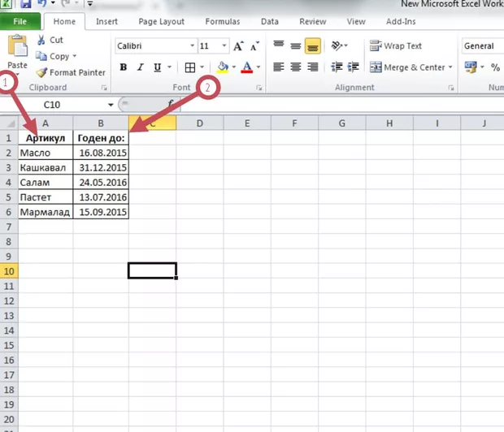This screenshot has width=504, height=432.
Task: Switch to the Data tab
Action: pyautogui.click(x=270, y=22)
